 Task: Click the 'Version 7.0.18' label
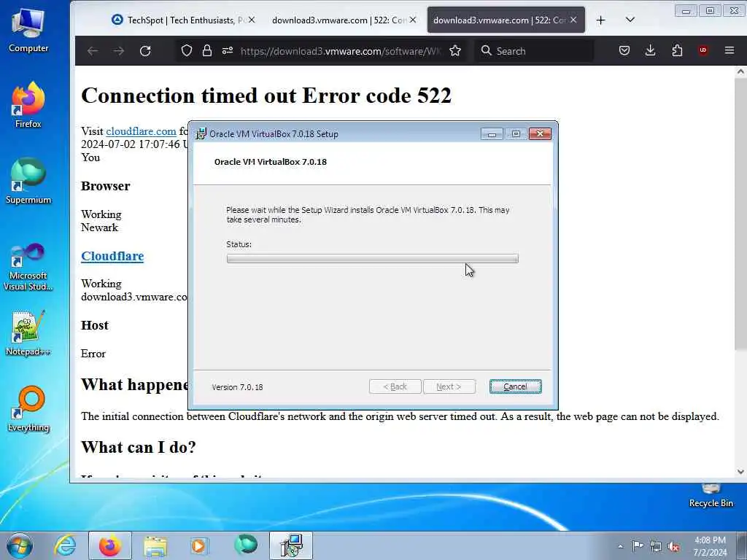(x=237, y=387)
